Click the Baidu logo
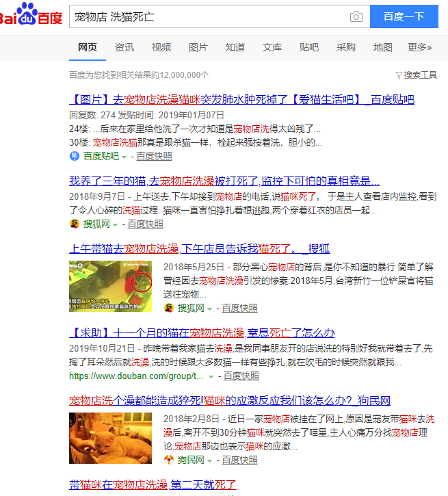The width and height of the screenshot is (448, 496). pos(31,14)
